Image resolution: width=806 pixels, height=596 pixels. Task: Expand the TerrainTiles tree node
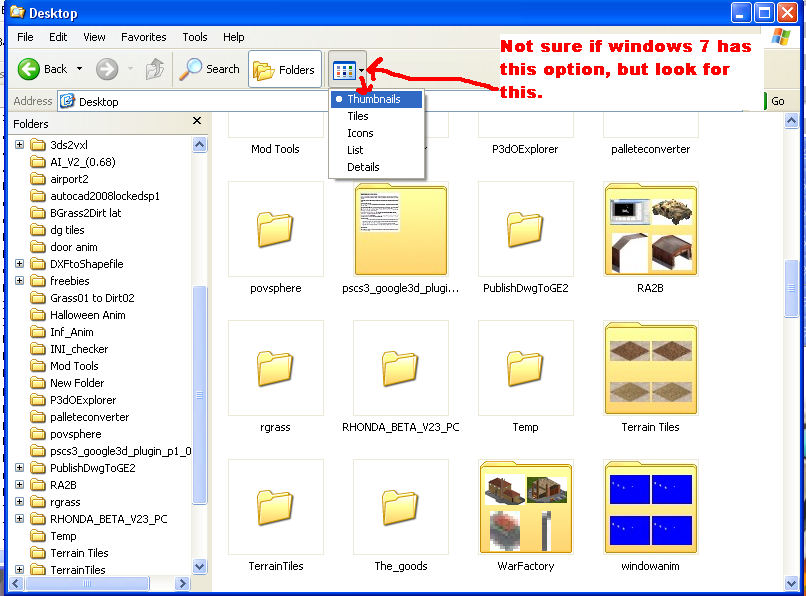click(20, 570)
